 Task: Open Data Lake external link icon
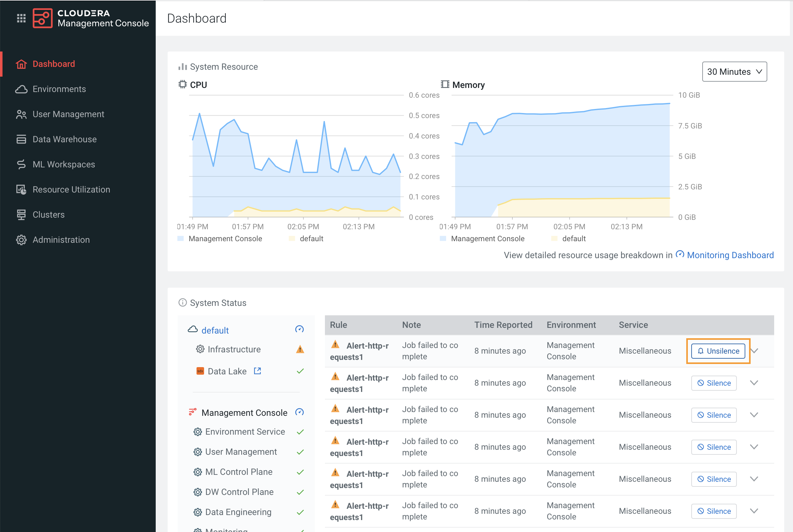click(x=257, y=371)
